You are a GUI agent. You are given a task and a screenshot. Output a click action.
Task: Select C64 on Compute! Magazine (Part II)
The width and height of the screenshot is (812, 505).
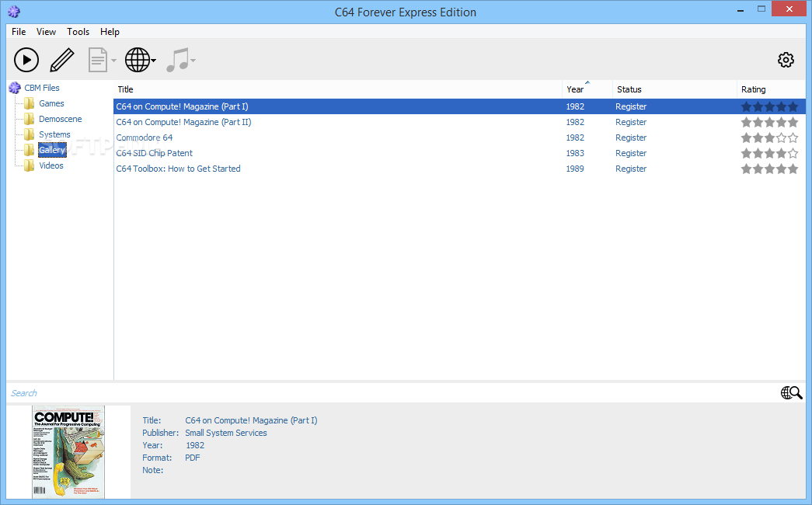click(x=183, y=122)
